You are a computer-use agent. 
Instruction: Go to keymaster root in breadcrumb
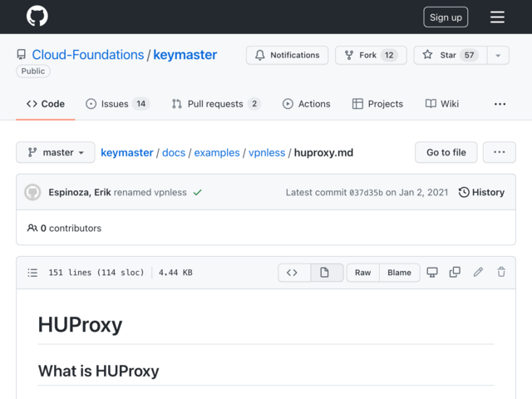[127, 153]
